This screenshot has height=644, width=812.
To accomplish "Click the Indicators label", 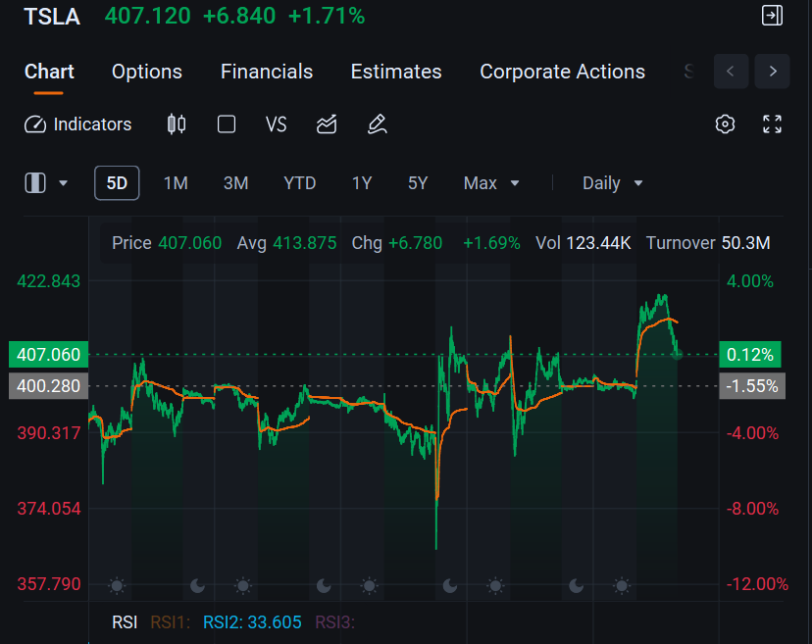I will pyautogui.click(x=93, y=124).
